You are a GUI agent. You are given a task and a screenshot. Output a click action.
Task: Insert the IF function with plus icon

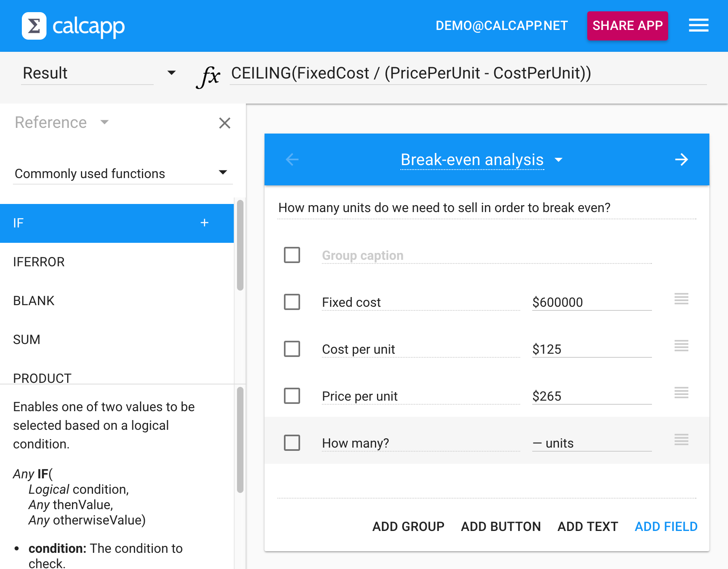coord(205,223)
